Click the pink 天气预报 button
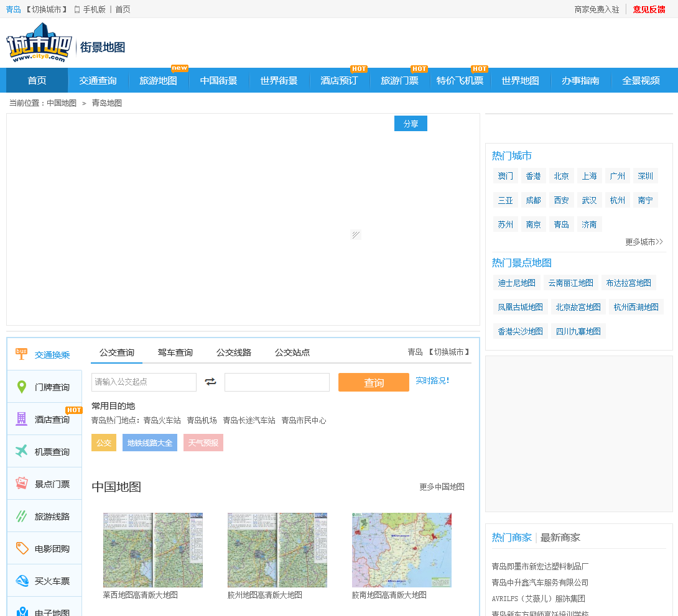 click(203, 443)
